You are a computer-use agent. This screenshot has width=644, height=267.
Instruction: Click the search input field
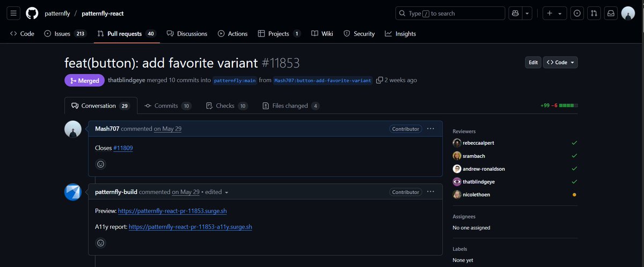click(450, 13)
